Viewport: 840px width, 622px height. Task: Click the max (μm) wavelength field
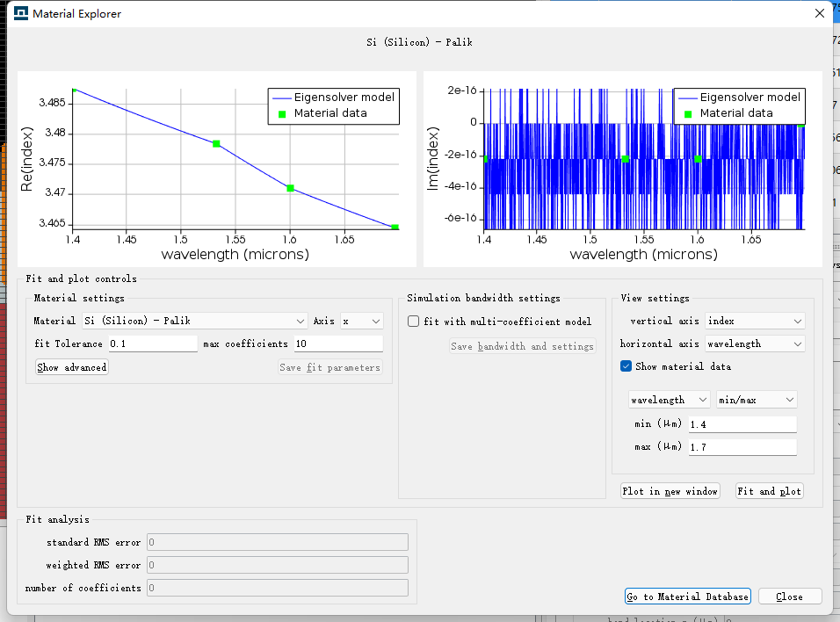742,447
